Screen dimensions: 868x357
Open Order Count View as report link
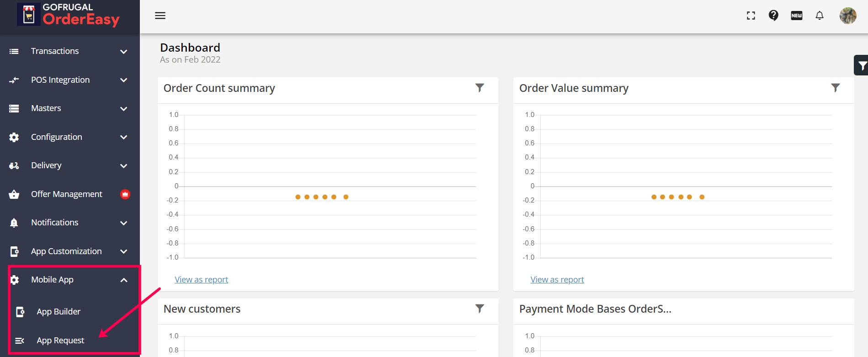(201, 280)
